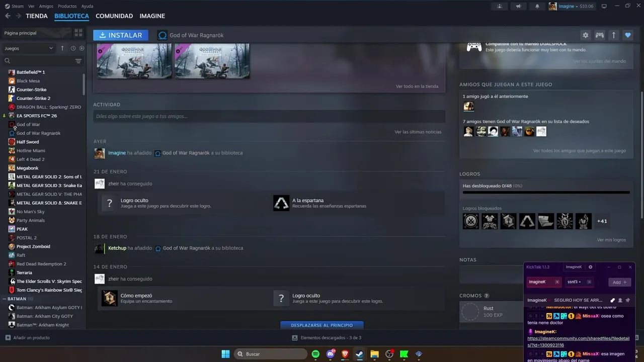
Task: Collapse the BATMAN collection in library
Action: (4, 299)
